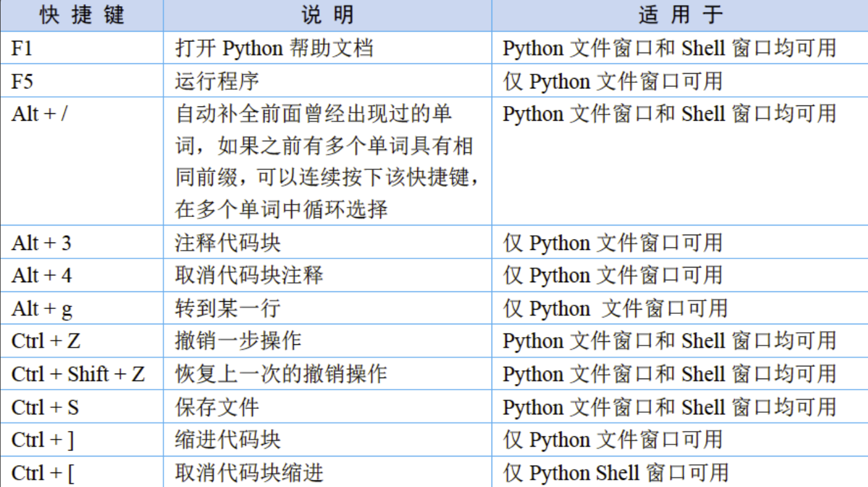Screen dimensions: 868x487
Task: Click the "Alt + /" shortcut cell
Action: 40,114
